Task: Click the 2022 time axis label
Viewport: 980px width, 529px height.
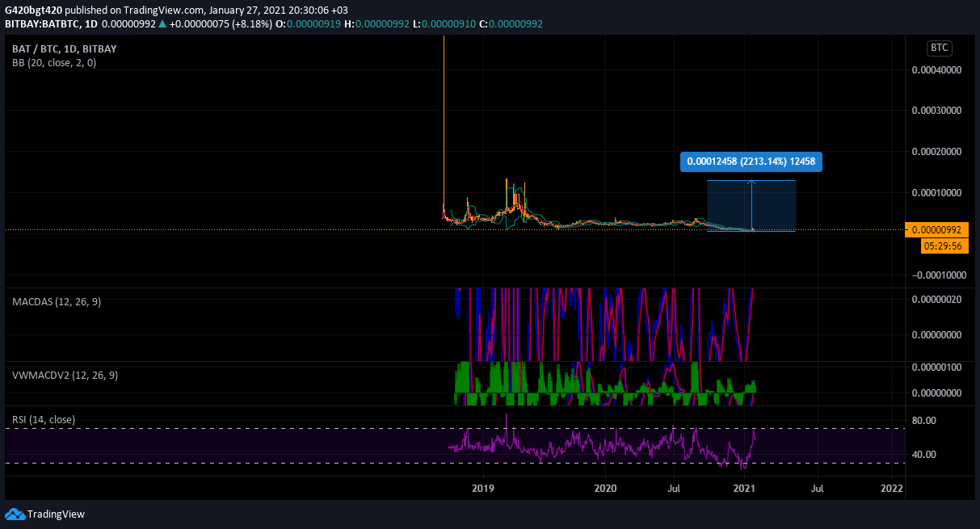Action: [892, 489]
